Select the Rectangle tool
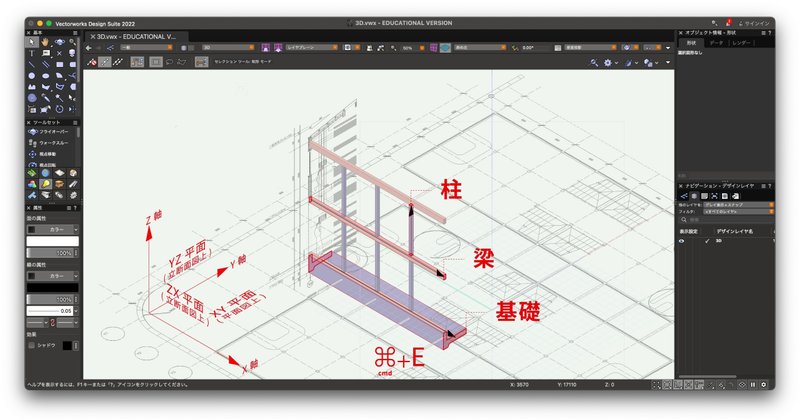 (59, 64)
